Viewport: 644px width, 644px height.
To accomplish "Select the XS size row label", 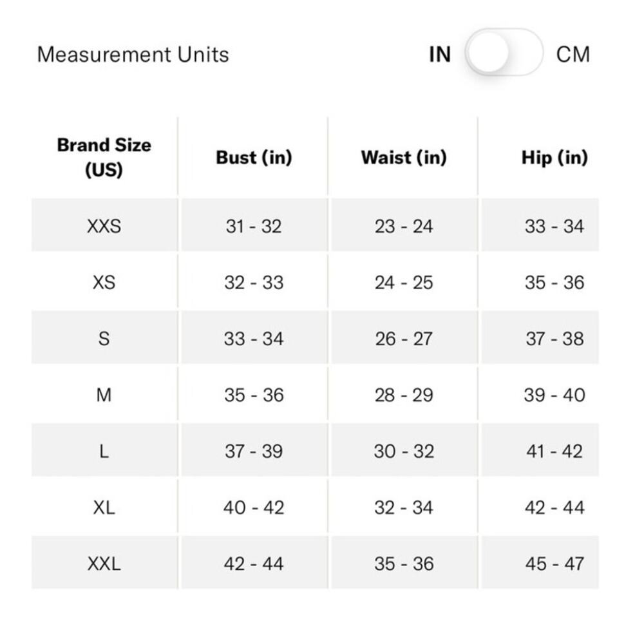I will click(104, 282).
